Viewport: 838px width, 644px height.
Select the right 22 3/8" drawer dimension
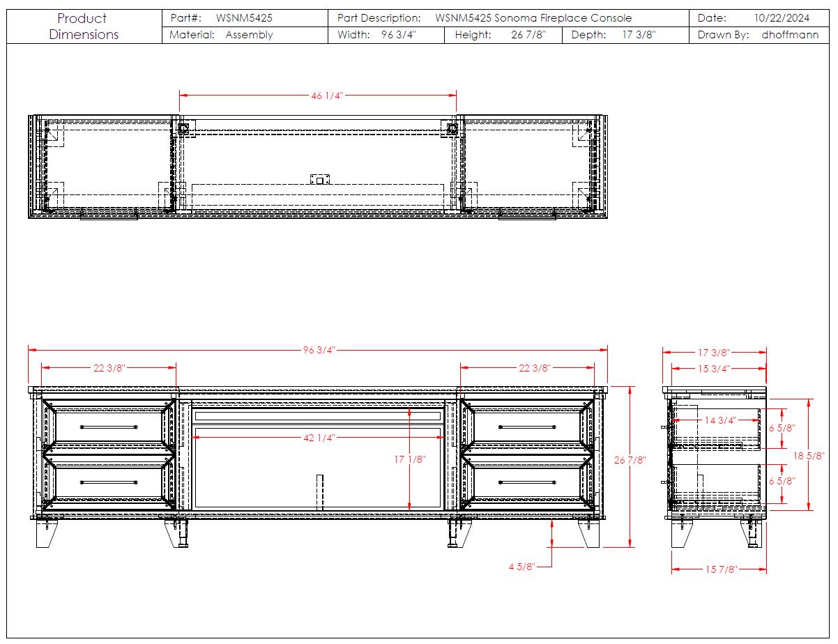tap(535, 368)
